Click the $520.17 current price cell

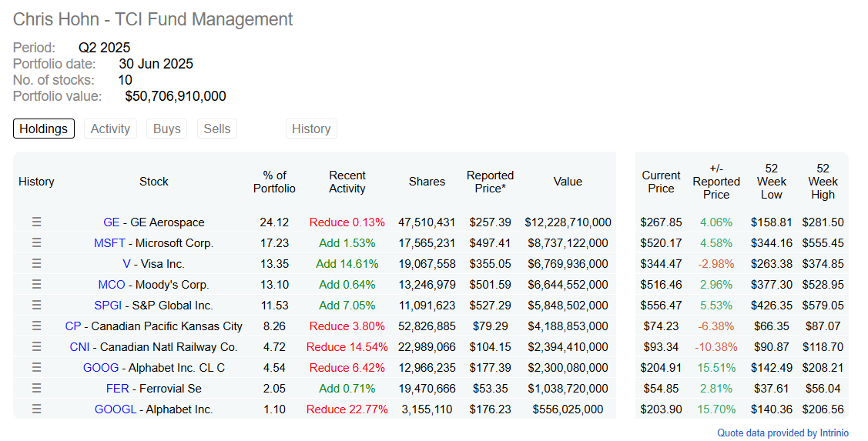[x=661, y=243]
